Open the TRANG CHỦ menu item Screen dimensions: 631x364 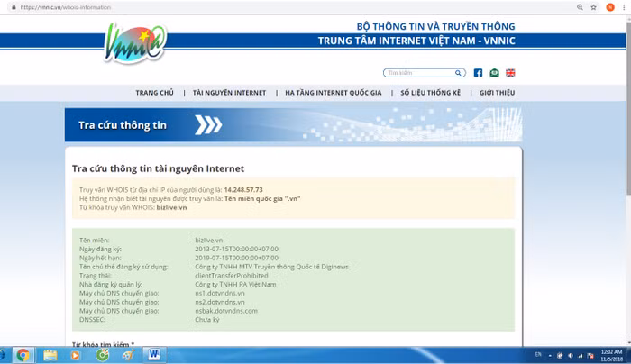click(x=154, y=93)
